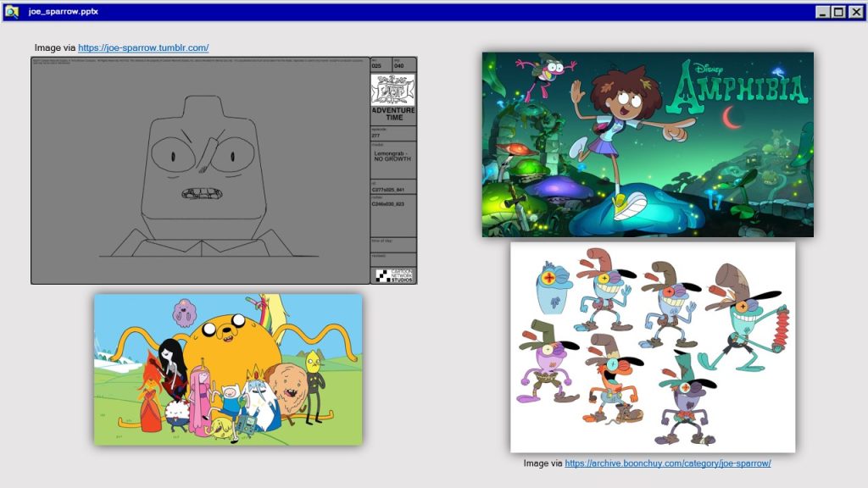Minimize the joe_sparrow.pptx window

822,12
